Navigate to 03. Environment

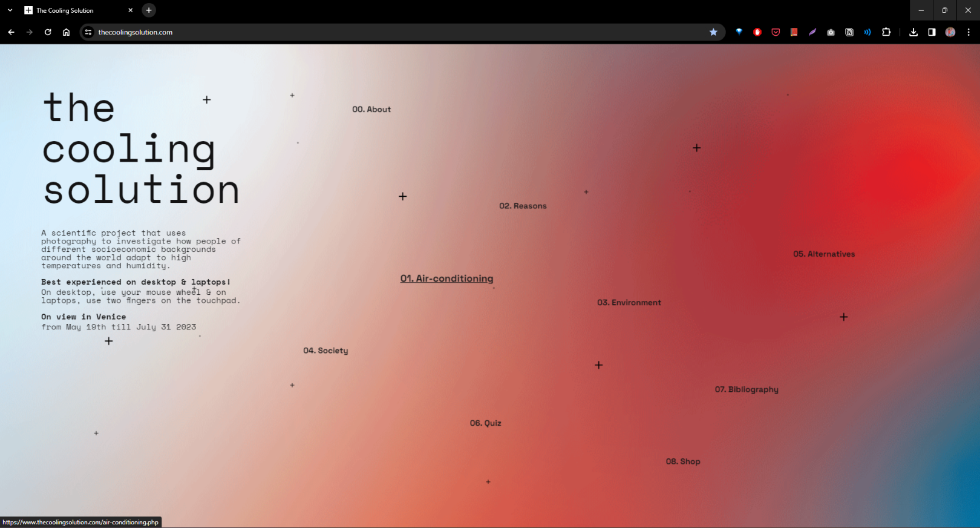click(629, 303)
